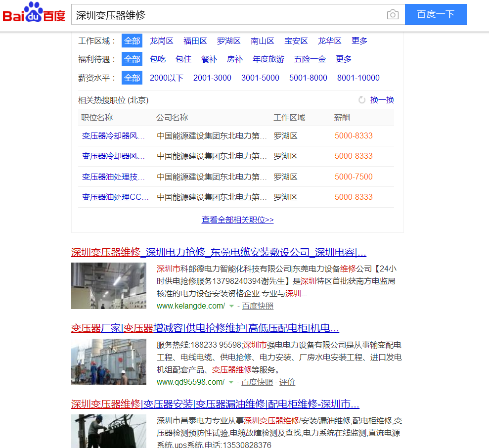
Task: Filter salary by 2001-3000
Action: pos(213,78)
